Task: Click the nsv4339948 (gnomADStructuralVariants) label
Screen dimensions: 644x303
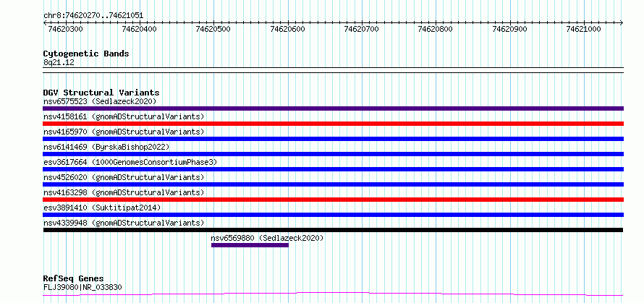Action: click(x=124, y=223)
